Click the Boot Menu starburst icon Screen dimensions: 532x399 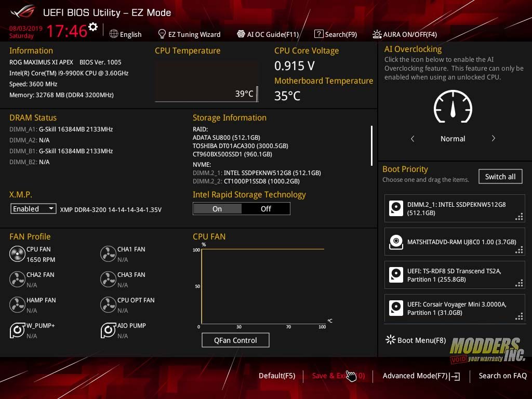(x=391, y=340)
